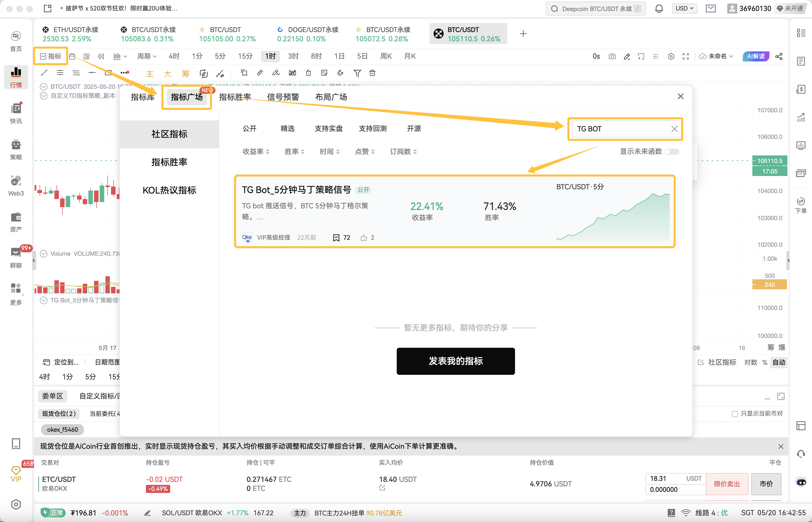Open the 指标 indicators button
This screenshot has height=522, width=812.
coord(51,56)
